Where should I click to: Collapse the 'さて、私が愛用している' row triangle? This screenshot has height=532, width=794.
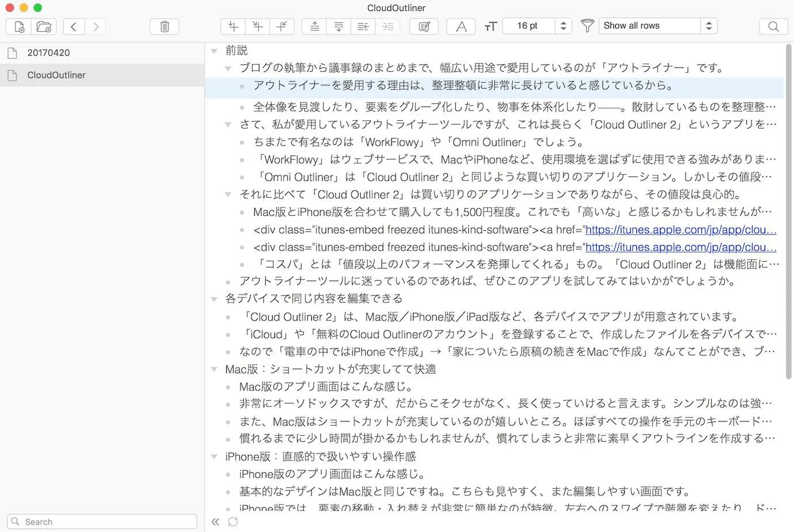(228, 125)
